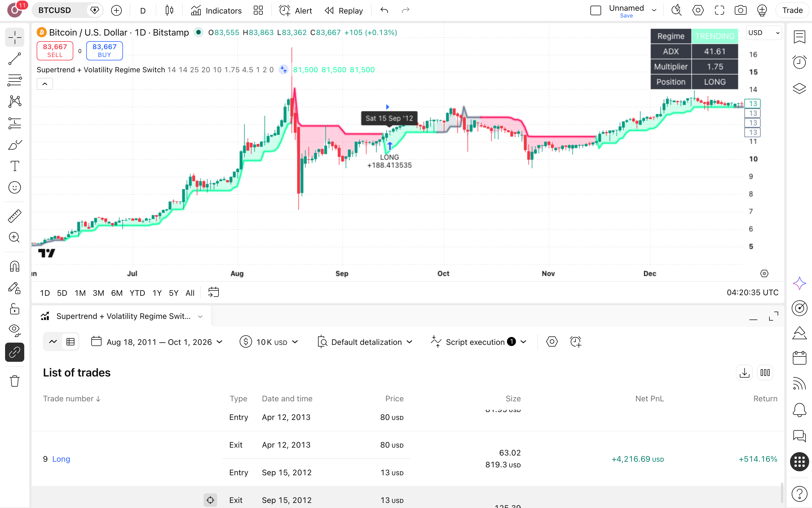Click the Alert button

click(x=295, y=10)
